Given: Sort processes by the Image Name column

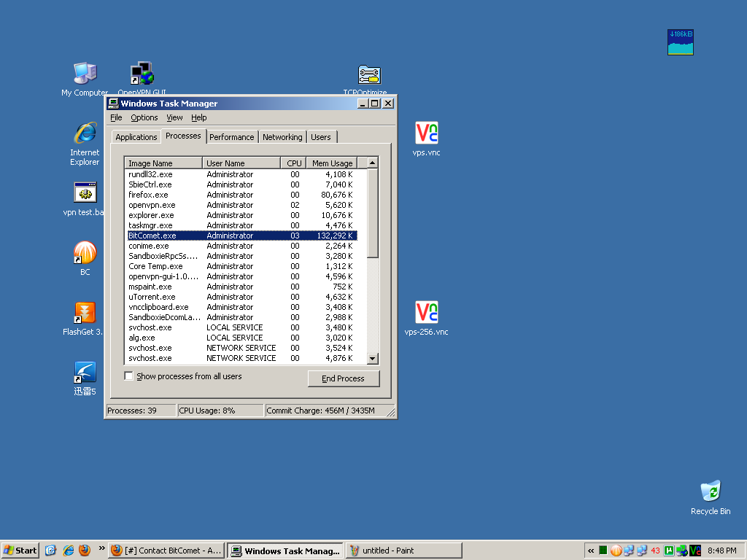Looking at the screenshot, I should click(x=163, y=163).
